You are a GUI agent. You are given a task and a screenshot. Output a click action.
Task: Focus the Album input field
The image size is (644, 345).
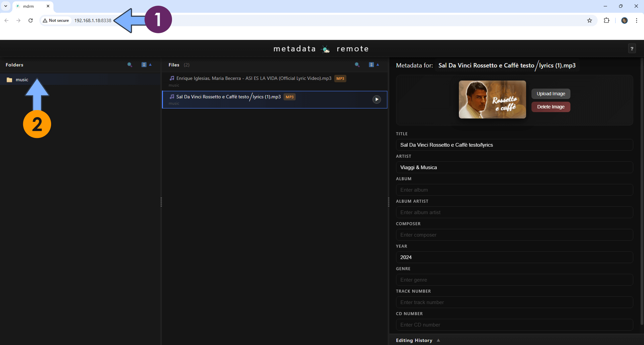coord(514,190)
